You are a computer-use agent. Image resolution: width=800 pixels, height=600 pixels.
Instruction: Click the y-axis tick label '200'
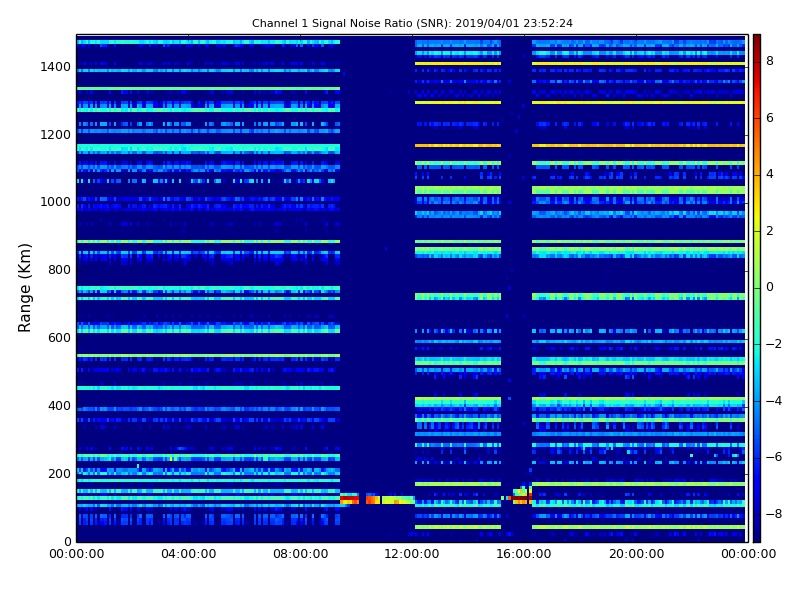point(59,473)
